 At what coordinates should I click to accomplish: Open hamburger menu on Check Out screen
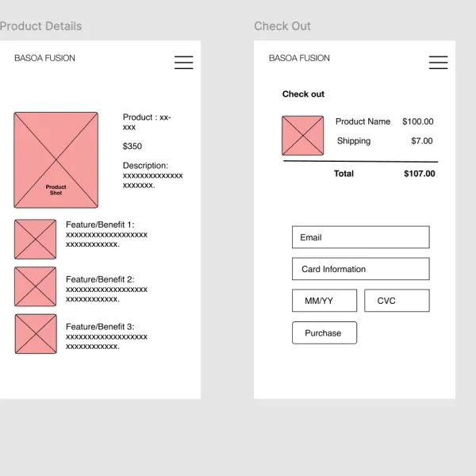(438, 63)
